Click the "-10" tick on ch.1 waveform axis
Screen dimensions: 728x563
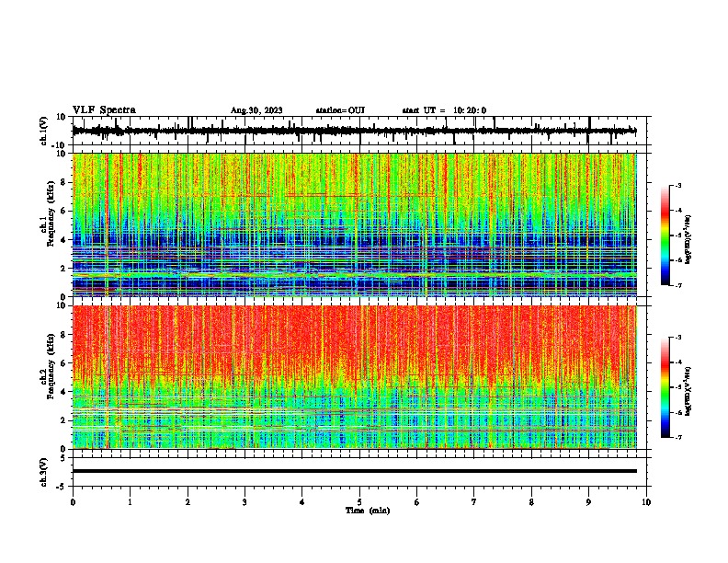click(x=60, y=145)
